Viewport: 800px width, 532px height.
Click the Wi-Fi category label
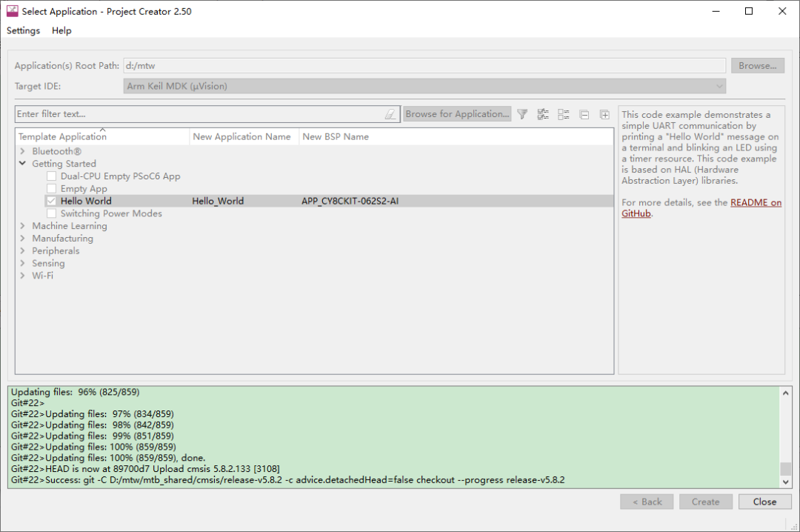click(x=42, y=276)
